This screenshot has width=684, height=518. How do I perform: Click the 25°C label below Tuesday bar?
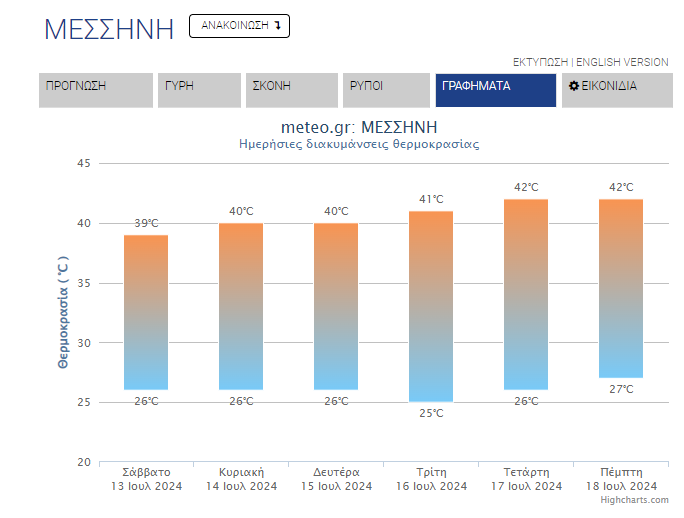pyautogui.click(x=431, y=413)
